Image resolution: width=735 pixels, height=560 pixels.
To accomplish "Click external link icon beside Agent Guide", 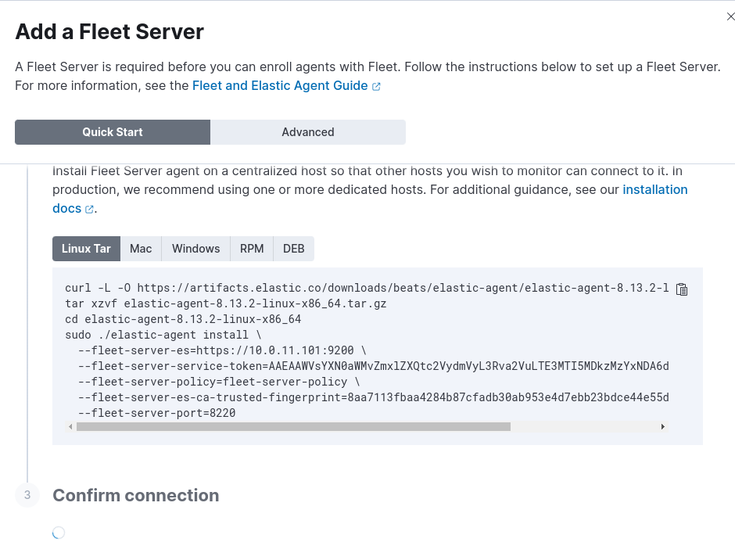I will (376, 87).
